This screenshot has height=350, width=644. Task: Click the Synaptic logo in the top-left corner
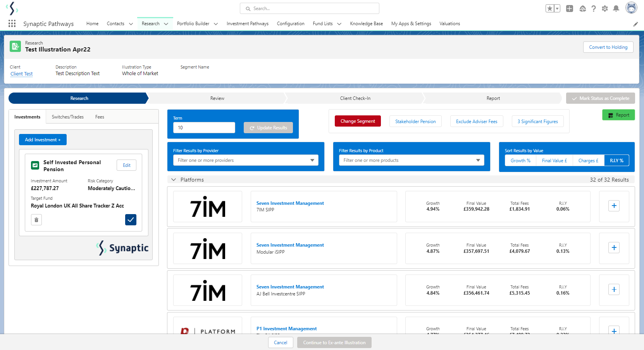[x=12, y=8]
